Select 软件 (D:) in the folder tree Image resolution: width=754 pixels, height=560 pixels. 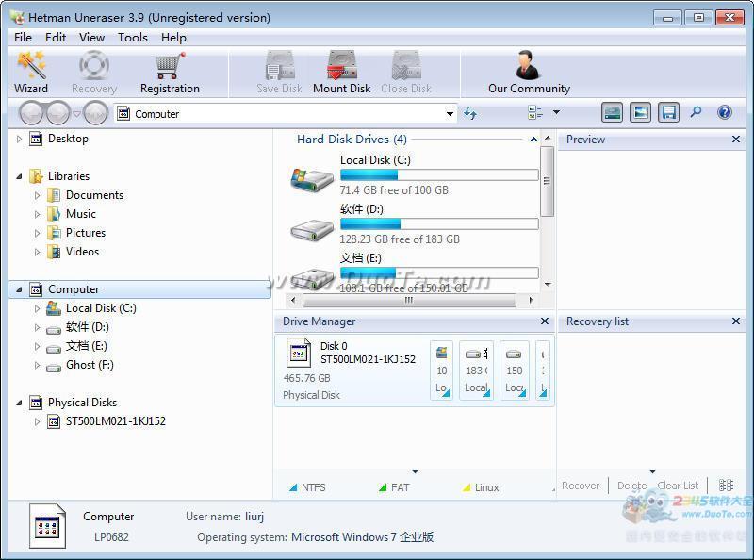point(88,328)
